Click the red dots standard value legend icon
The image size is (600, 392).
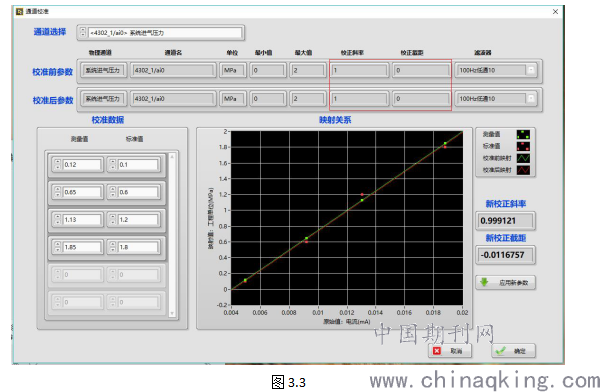pos(523,146)
